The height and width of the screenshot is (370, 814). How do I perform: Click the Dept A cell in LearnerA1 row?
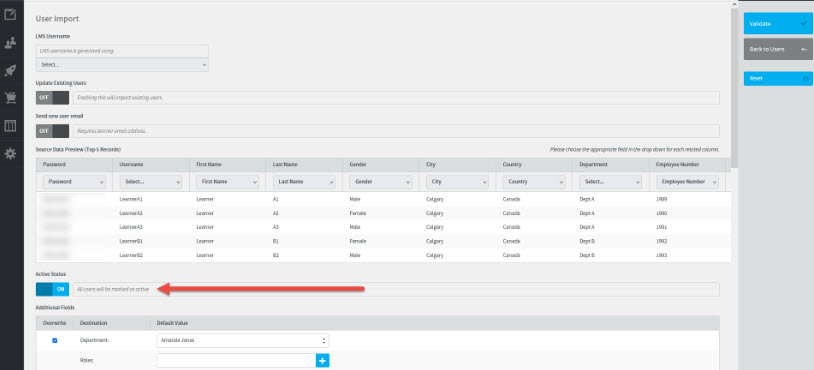[587, 199]
